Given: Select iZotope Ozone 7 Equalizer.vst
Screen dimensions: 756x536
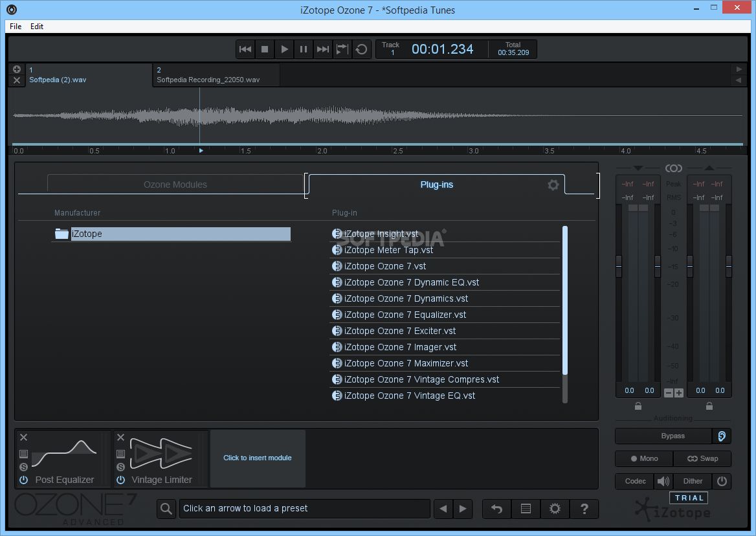Looking at the screenshot, I should (x=445, y=315).
